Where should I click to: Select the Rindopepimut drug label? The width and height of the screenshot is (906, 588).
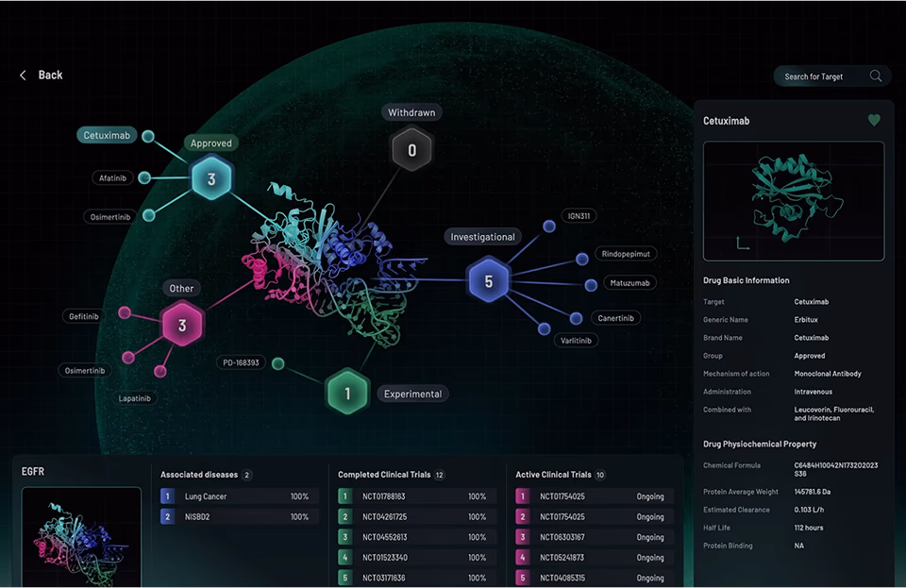click(x=627, y=254)
